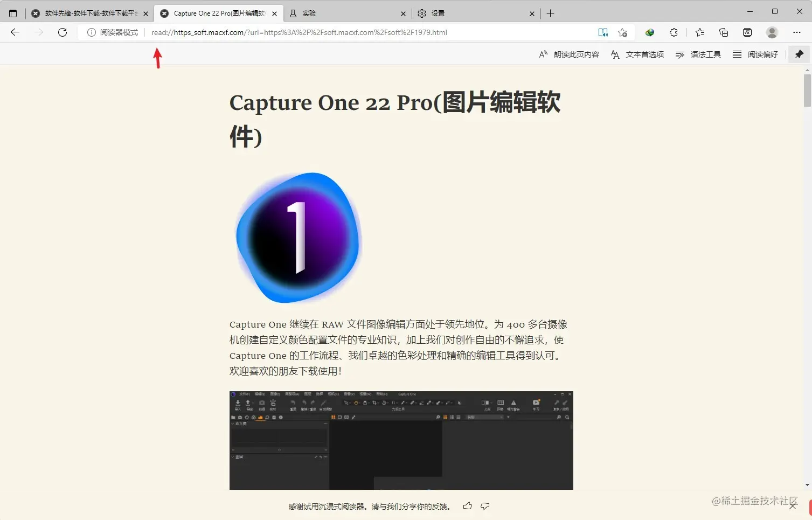Close the Capture One 22 Pro tab
This screenshot has width=812, height=520.
[274, 13]
